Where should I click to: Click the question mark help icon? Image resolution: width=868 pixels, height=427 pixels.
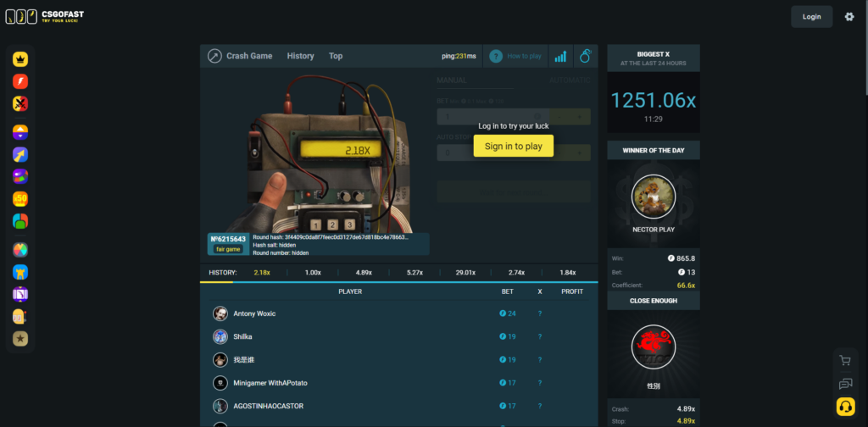pos(496,56)
